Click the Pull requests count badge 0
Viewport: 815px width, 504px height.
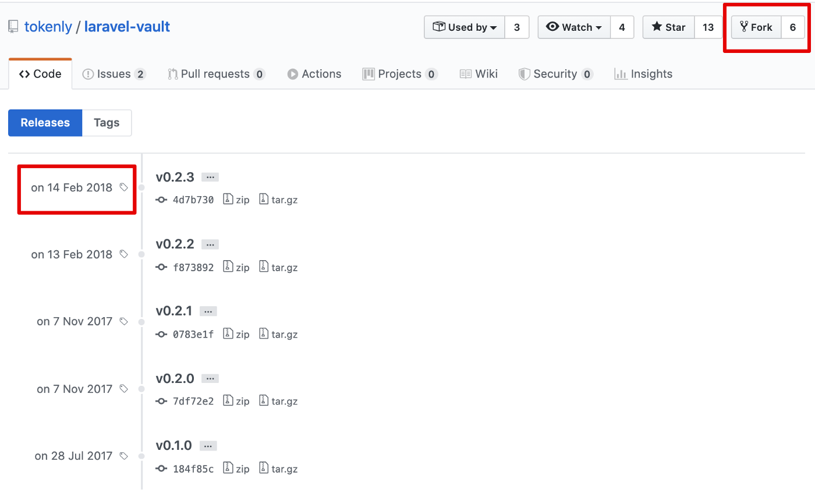point(260,74)
